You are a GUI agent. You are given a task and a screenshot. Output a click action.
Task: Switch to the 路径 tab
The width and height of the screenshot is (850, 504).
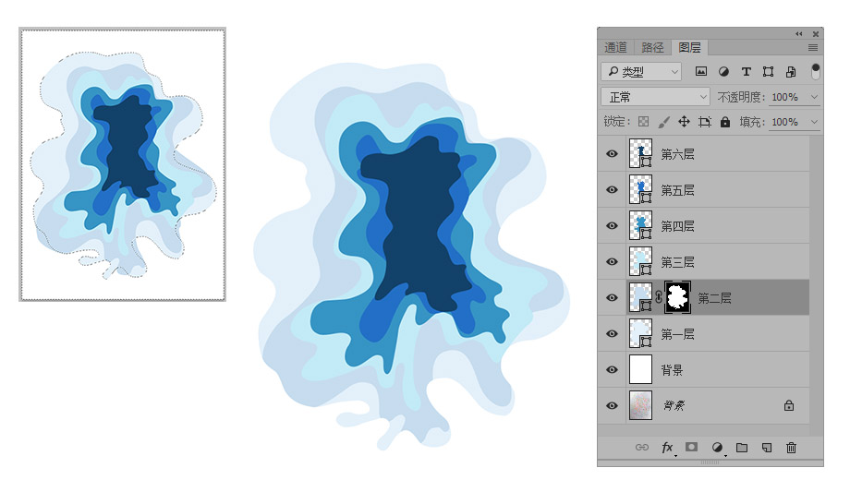pyautogui.click(x=652, y=47)
